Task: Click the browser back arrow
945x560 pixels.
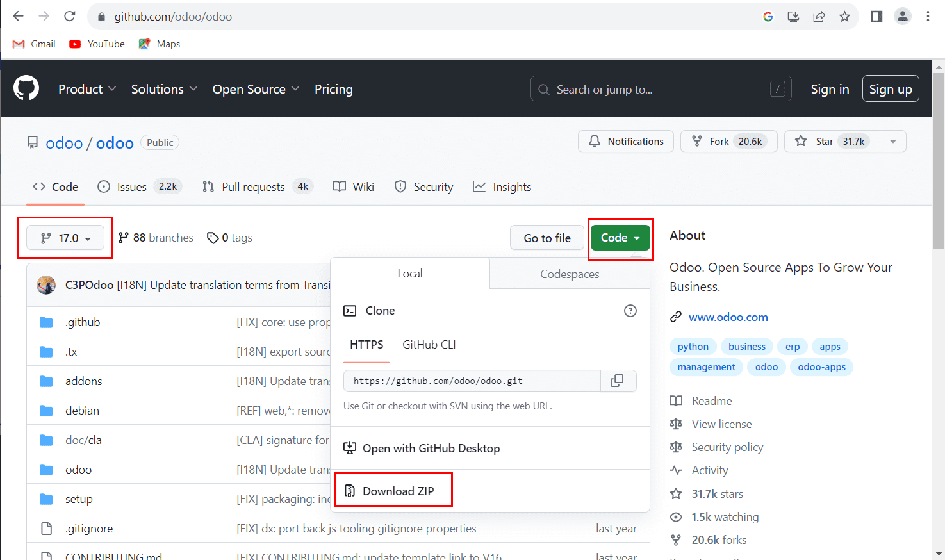Action: [x=18, y=17]
